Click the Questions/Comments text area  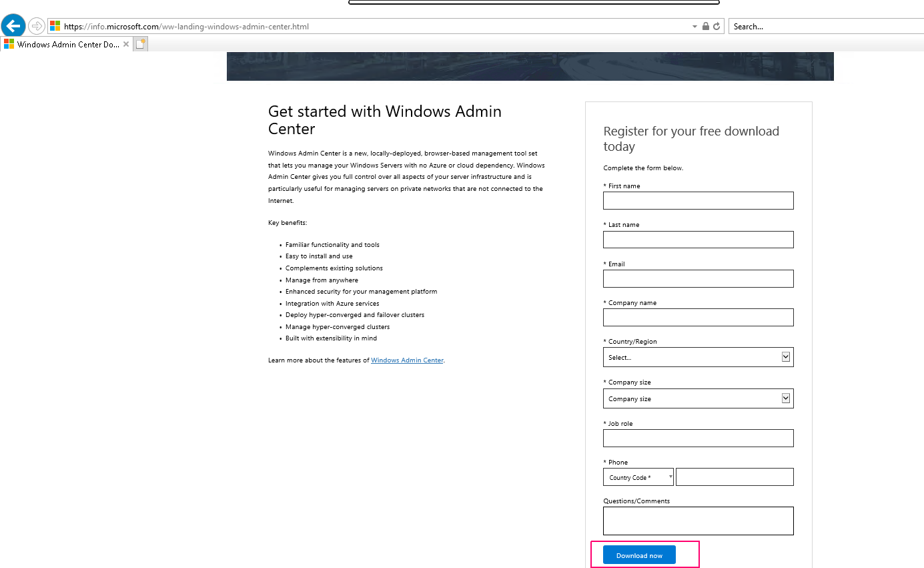pos(699,521)
